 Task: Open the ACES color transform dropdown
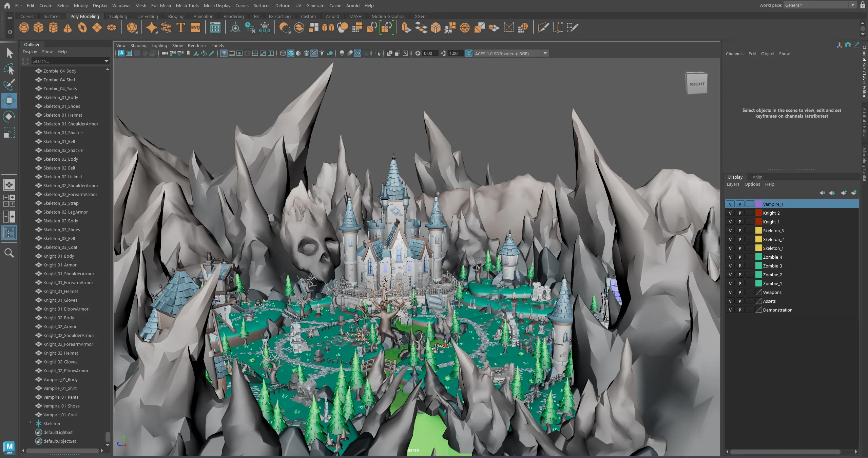coord(545,53)
